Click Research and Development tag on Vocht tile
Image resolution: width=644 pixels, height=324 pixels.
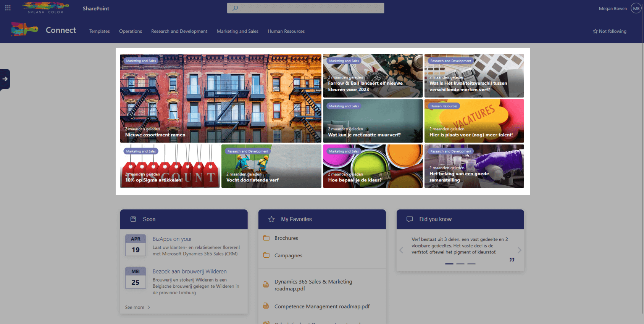[x=248, y=151]
